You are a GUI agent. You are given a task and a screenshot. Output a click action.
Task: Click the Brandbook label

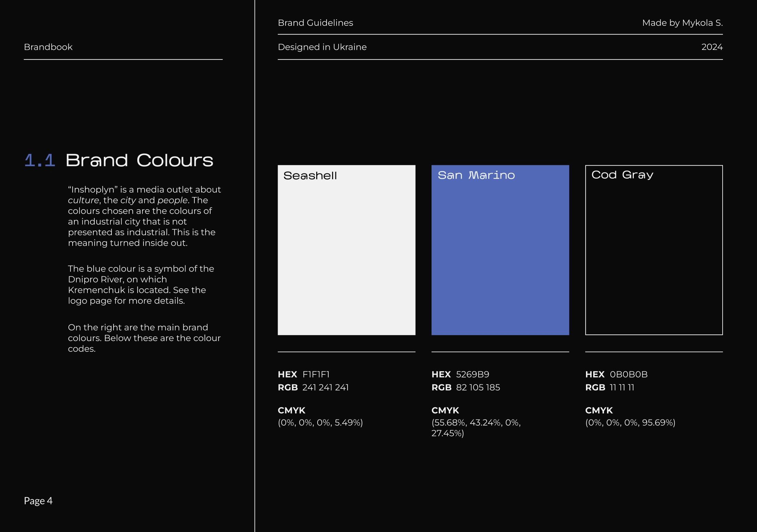(48, 47)
